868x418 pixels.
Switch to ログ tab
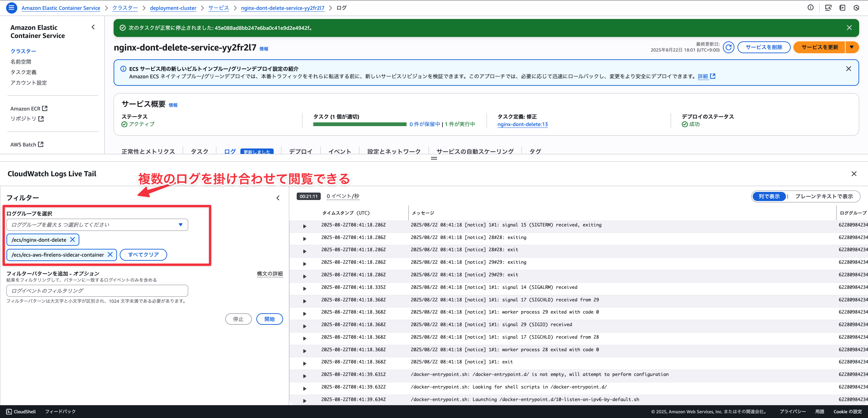(x=230, y=151)
